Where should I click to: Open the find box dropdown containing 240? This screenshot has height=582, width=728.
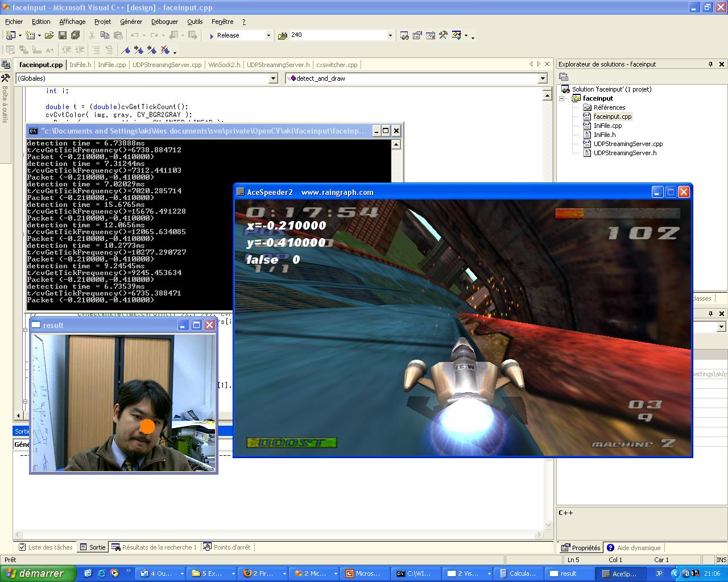click(x=390, y=35)
